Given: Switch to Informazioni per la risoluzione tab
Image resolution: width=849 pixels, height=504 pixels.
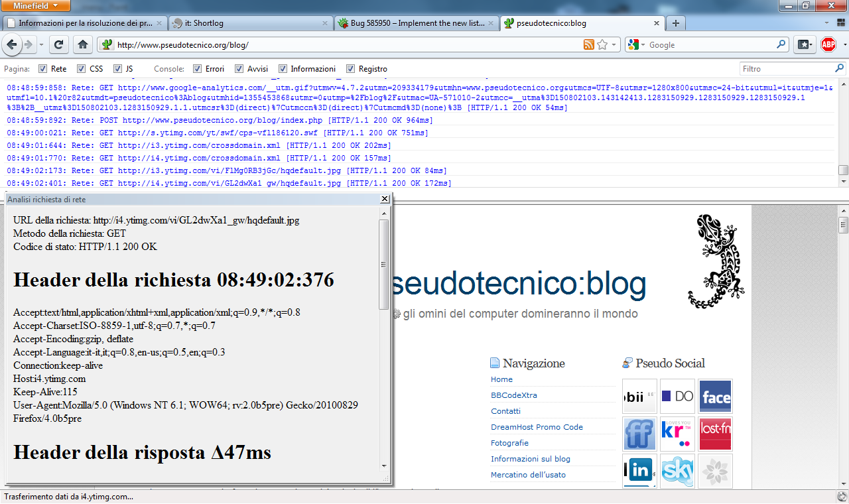Looking at the screenshot, I should click(x=84, y=23).
